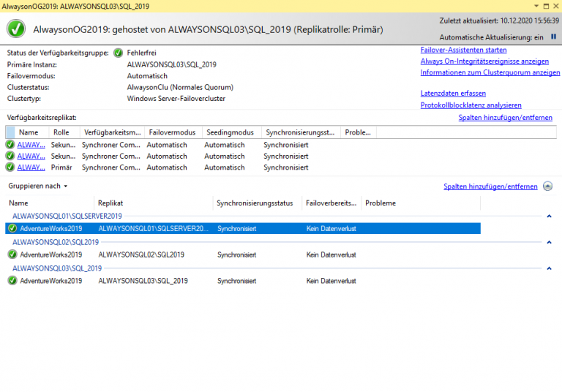Open Informationen zum Clusterquorum anzeigen
Image resolution: width=562 pixels, height=392 pixels.
[x=490, y=72]
